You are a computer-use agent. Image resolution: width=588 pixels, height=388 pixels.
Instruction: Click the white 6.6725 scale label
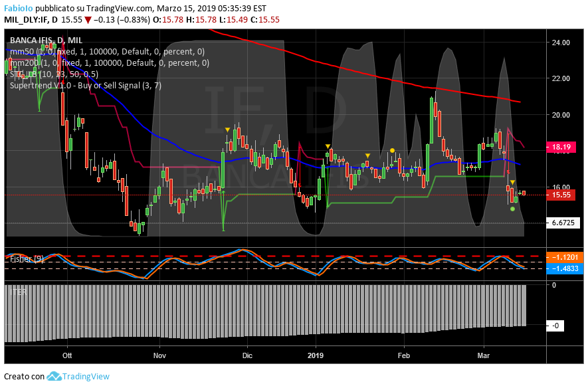pos(563,223)
